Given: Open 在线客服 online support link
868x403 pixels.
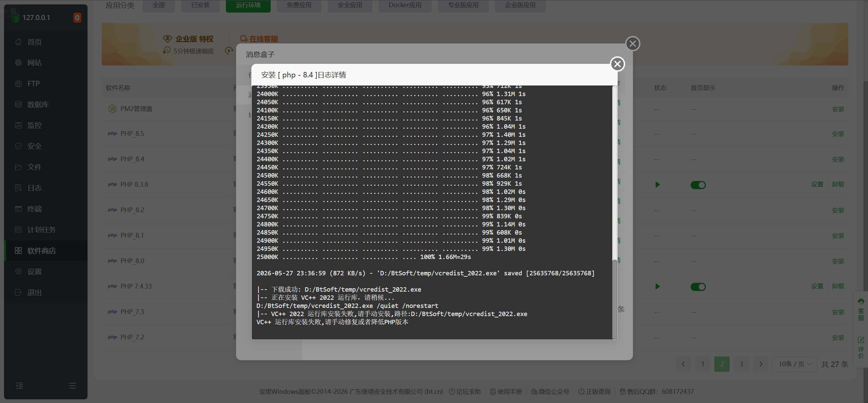Looking at the screenshot, I should click(x=259, y=39).
